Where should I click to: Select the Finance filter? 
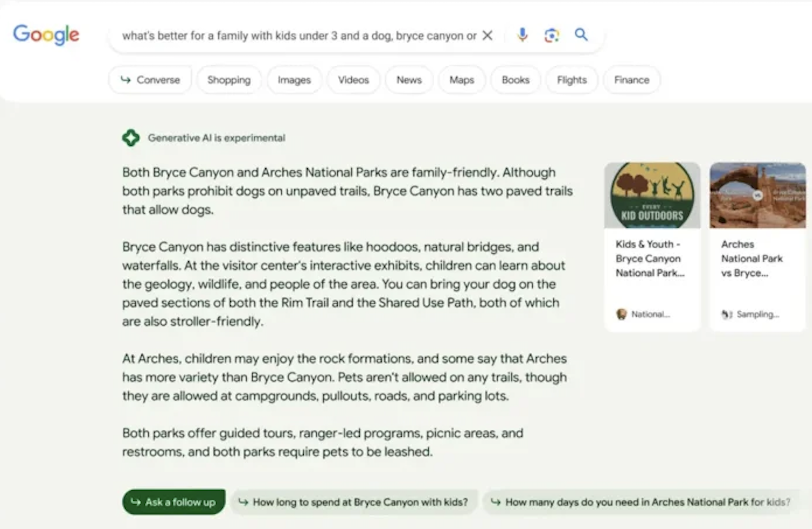click(632, 80)
